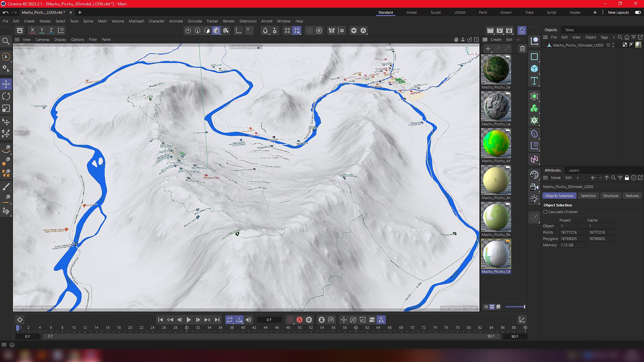This screenshot has width=644, height=362.
Task: Click the current frame 0 F field
Action: point(269,320)
